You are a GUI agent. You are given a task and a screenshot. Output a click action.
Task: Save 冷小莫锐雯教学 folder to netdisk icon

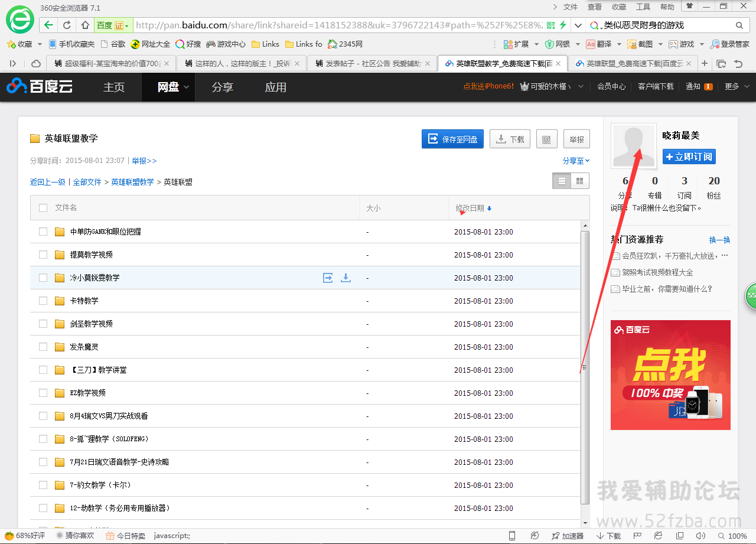click(328, 278)
